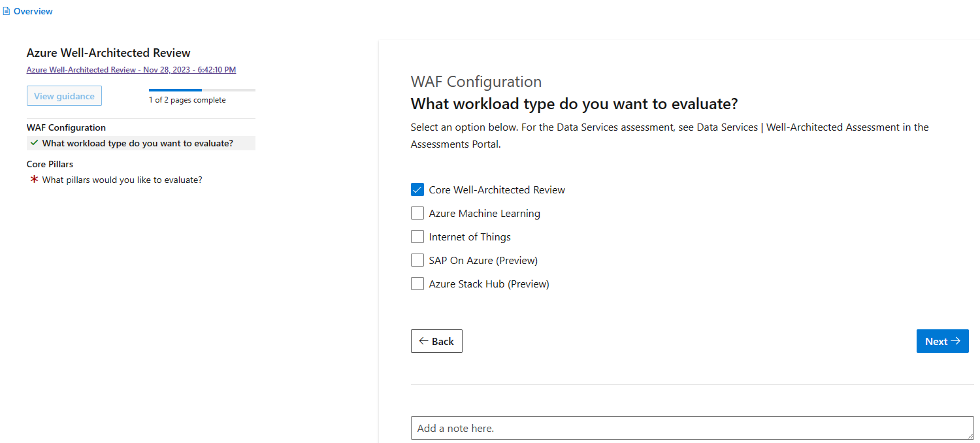Screen dimensions: 980x443
Task: Uncheck the Core Well-Architected Review checkbox
Action: coord(417,189)
